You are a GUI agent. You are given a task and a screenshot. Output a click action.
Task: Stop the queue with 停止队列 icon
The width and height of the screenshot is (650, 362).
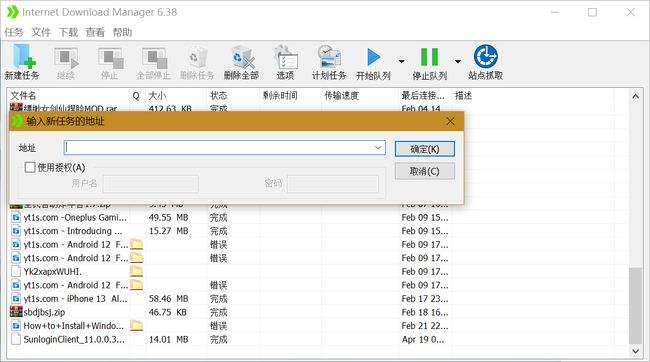click(x=429, y=62)
